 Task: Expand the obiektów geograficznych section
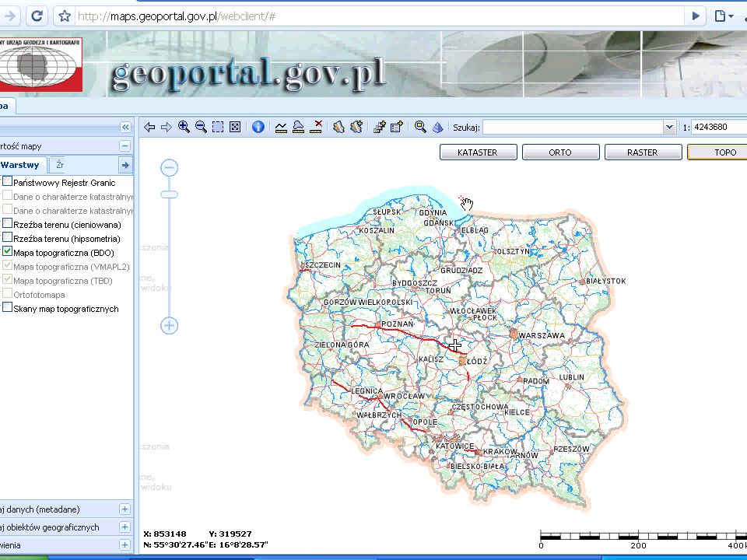124,527
